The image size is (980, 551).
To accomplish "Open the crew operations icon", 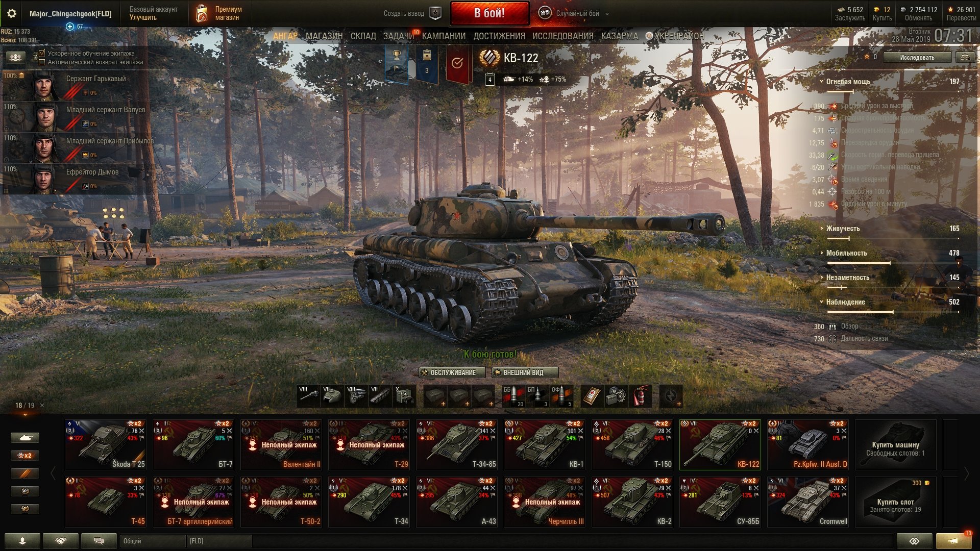I will coord(15,58).
